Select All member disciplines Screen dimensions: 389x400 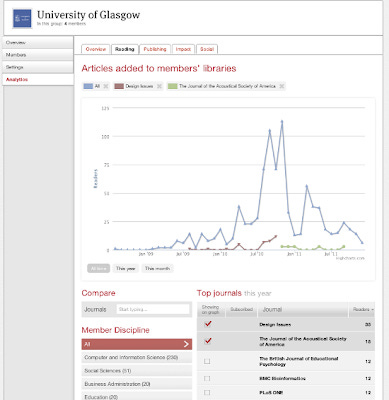tap(137, 344)
